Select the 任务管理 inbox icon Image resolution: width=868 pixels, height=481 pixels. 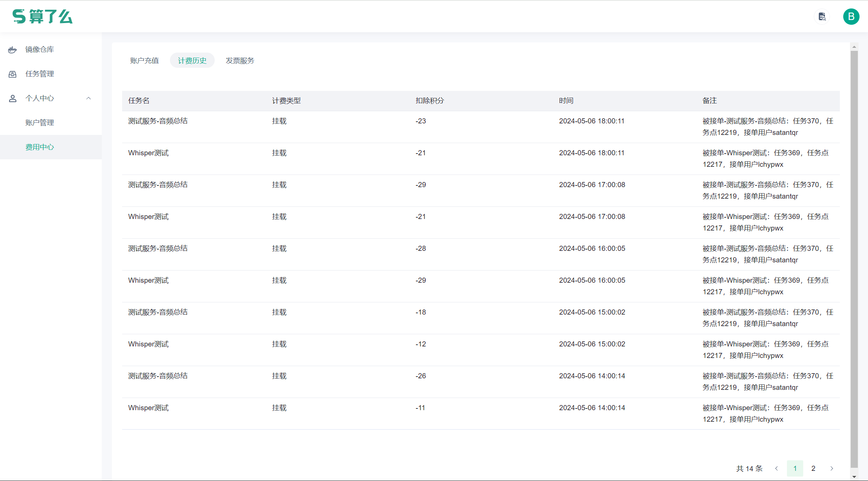(13, 74)
